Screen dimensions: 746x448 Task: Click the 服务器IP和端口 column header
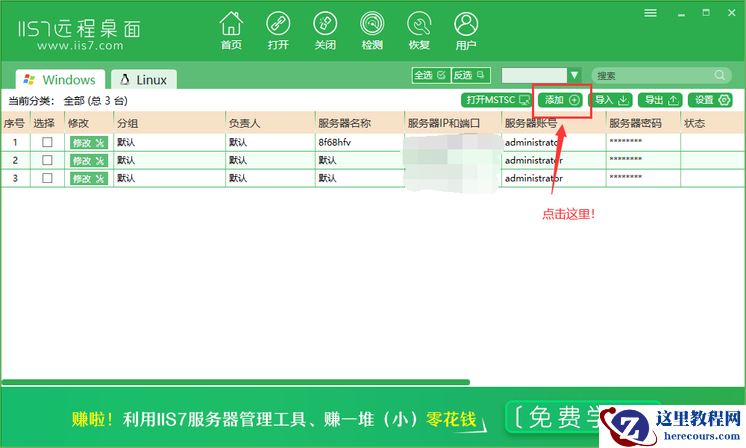pos(453,123)
